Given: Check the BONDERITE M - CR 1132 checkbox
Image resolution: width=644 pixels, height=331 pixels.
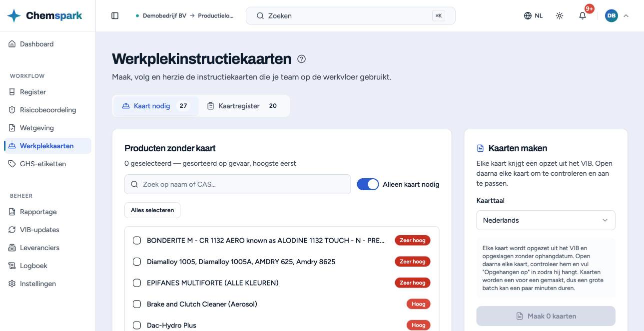Looking at the screenshot, I should coord(137,240).
